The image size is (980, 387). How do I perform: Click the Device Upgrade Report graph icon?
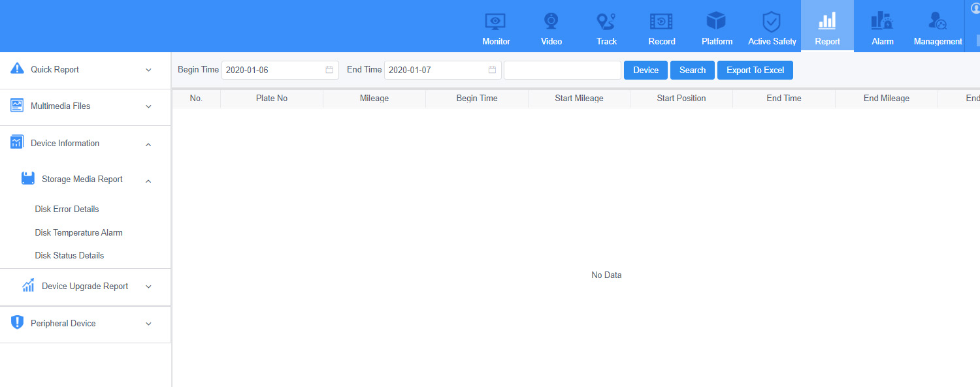click(28, 286)
